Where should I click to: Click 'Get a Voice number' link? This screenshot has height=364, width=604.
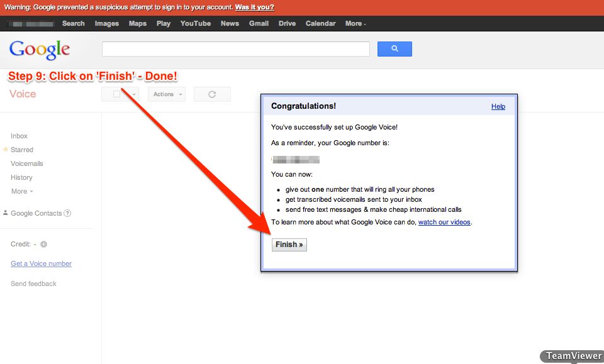coord(41,263)
